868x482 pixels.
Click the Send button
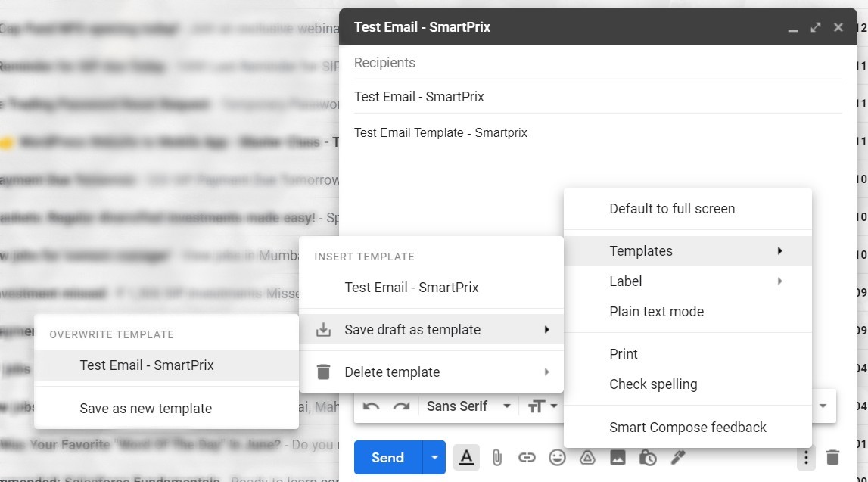(388, 458)
